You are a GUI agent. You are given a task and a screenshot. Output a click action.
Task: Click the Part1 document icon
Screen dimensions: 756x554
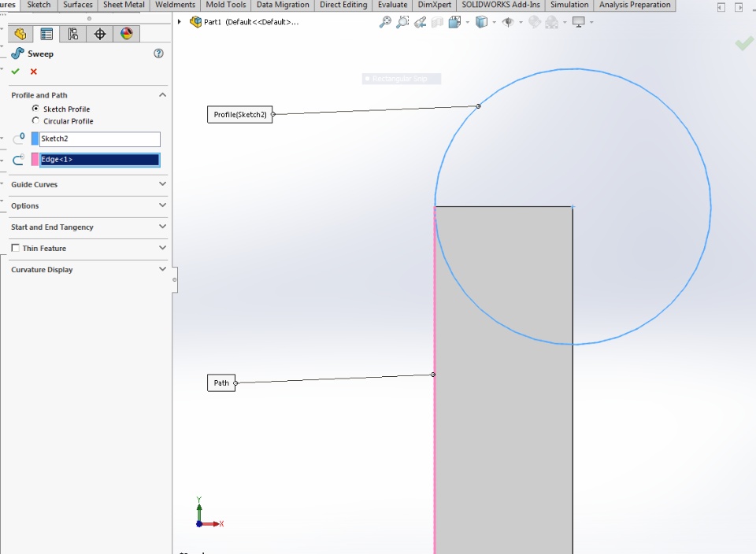pyautogui.click(x=195, y=22)
